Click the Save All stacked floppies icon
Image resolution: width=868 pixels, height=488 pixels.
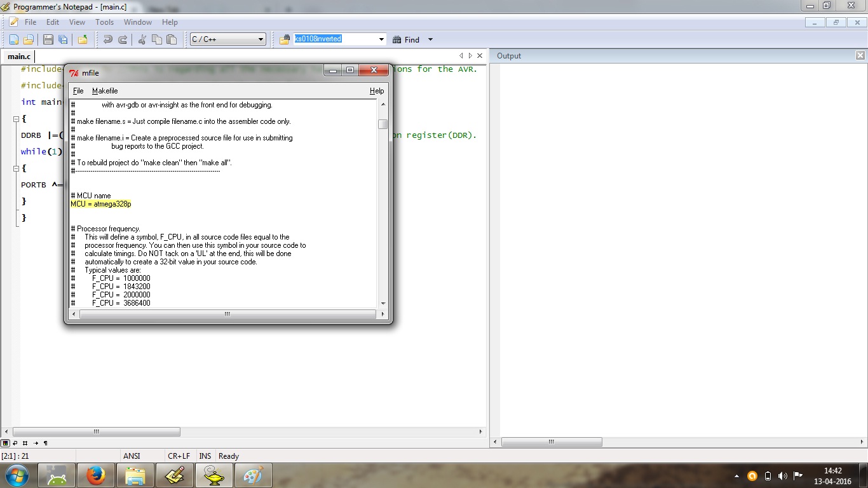tap(62, 39)
